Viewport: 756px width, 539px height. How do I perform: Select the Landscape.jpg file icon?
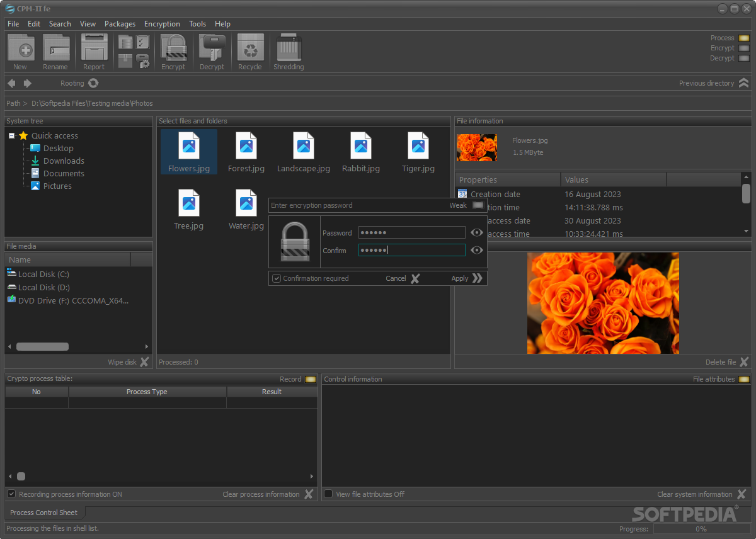(x=304, y=145)
